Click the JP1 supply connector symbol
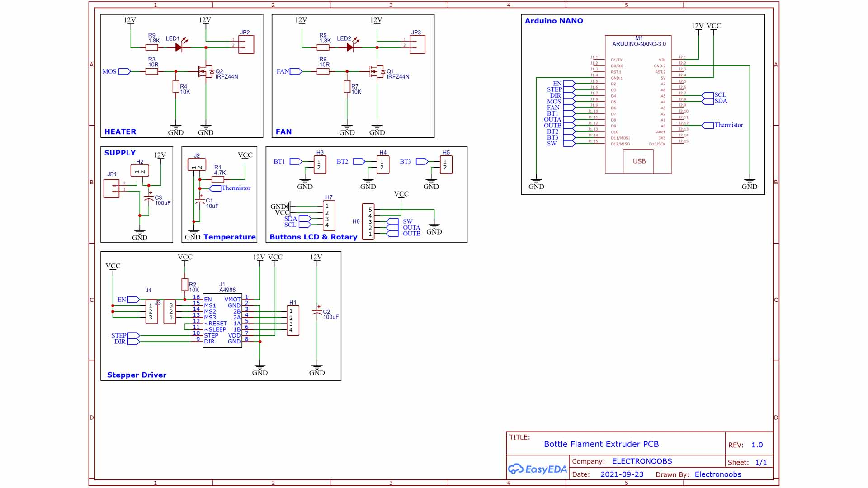This screenshot has height=488, width=868. tap(112, 189)
